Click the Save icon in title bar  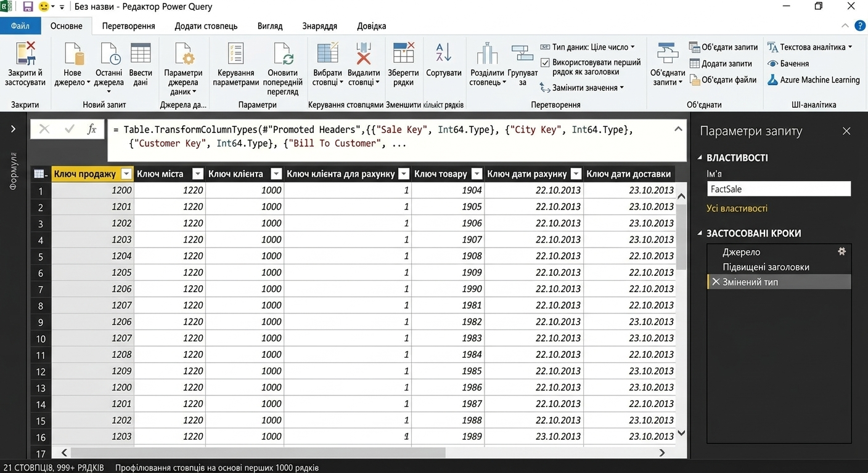coord(28,7)
